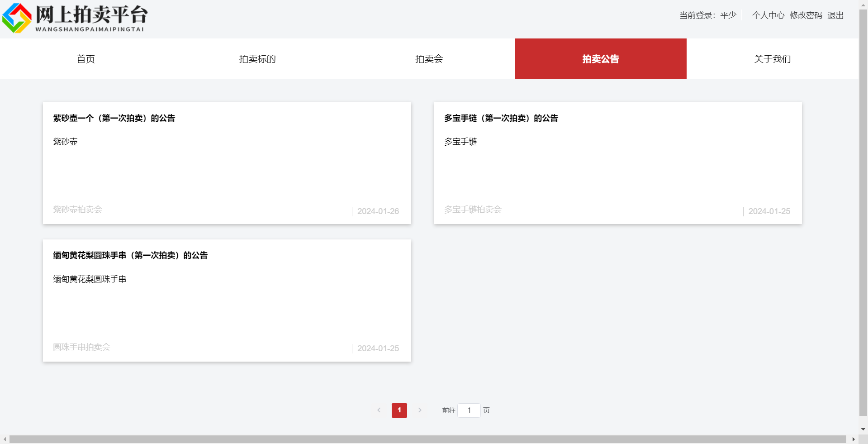This screenshot has height=444, width=868.
Task: Go to next page arrow
Action: (x=420, y=411)
